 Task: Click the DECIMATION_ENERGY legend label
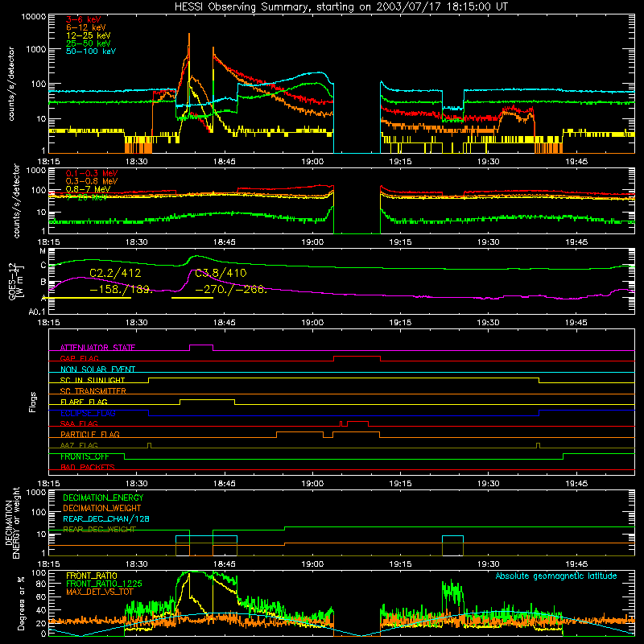(x=103, y=497)
